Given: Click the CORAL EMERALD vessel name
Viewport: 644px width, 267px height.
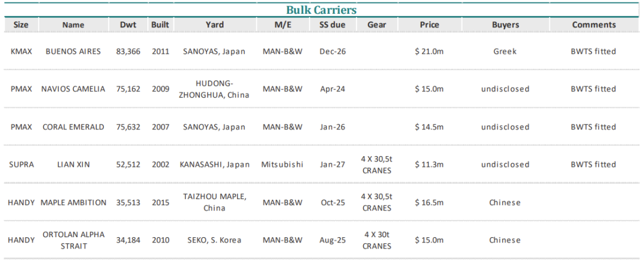Looking at the screenshot, I should (73, 127).
